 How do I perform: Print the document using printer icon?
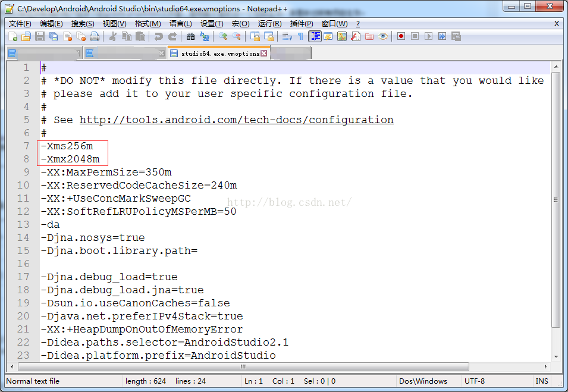(95, 36)
